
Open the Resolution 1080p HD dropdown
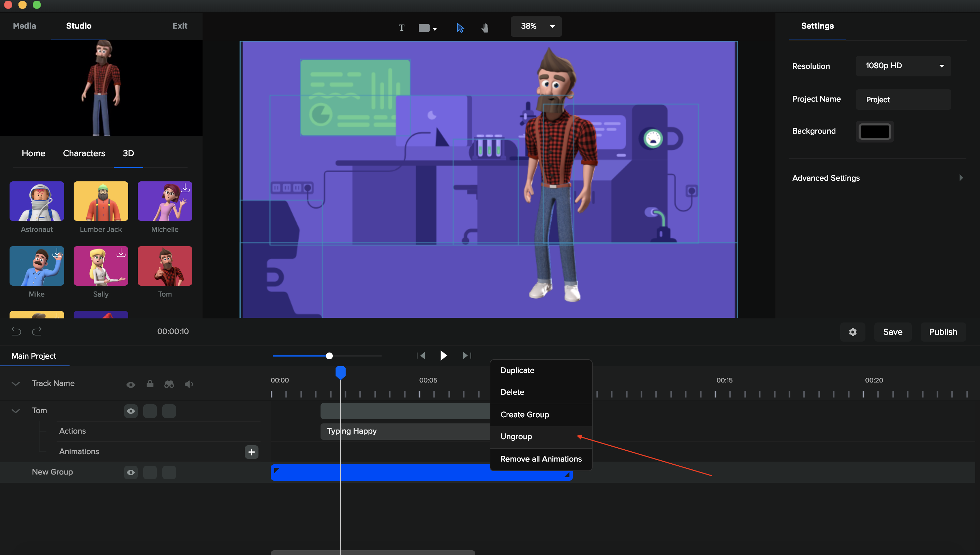(903, 66)
